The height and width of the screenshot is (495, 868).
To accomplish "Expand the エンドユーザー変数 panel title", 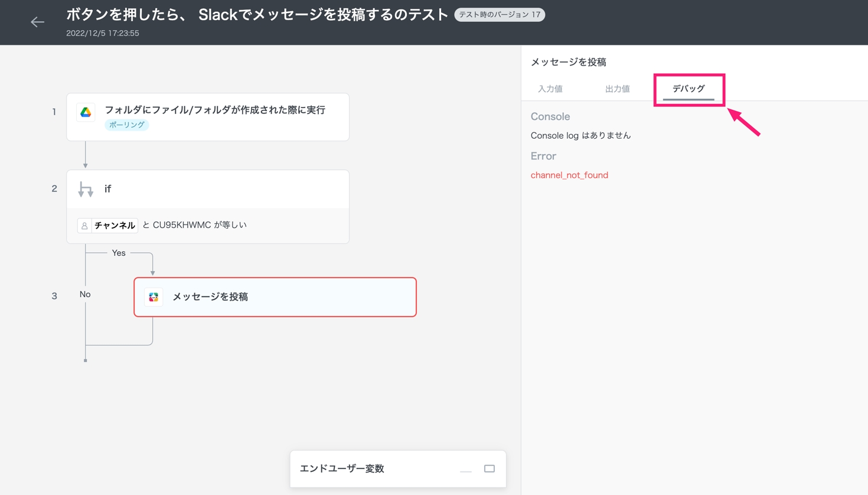I will click(x=342, y=468).
